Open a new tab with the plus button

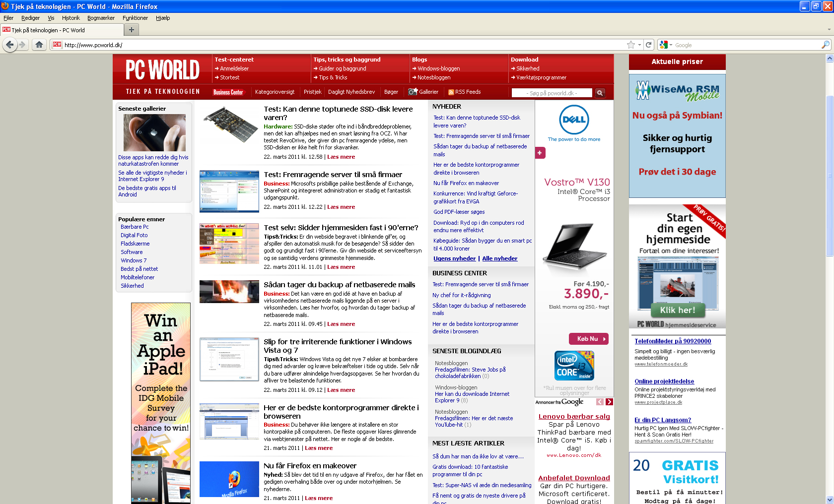point(132,30)
